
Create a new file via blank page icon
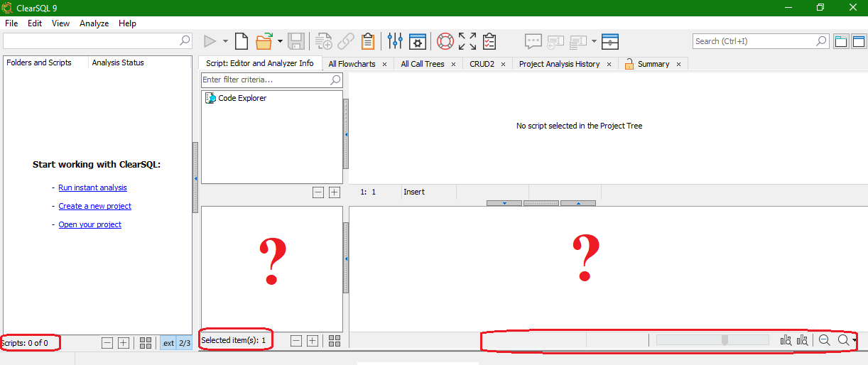pyautogui.click(x=242, y=41)
